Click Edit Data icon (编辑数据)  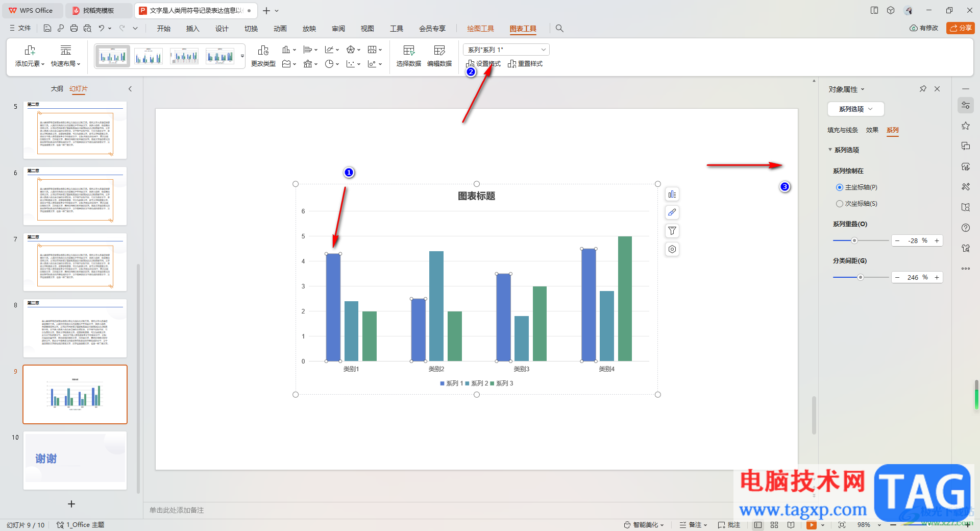[x=439, y=56]
